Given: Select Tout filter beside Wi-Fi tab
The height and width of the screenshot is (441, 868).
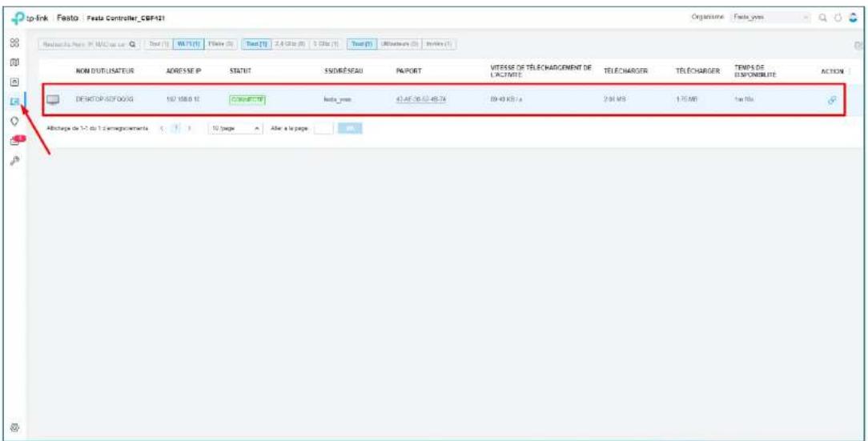Looking at the screenshot, I should point(157,44).
